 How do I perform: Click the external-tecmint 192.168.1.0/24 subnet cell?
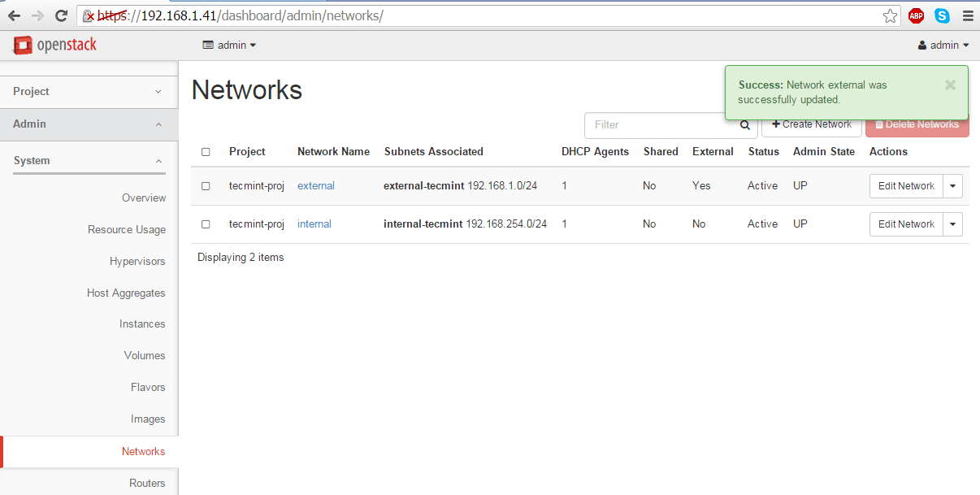(460, 186)
